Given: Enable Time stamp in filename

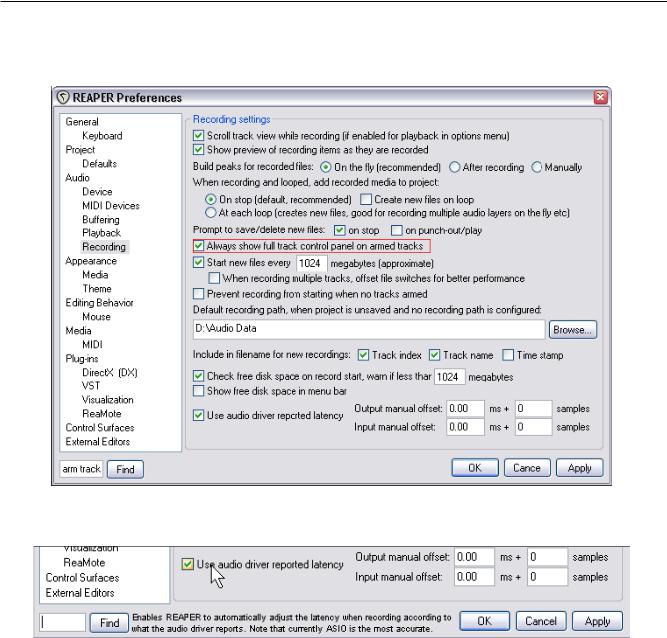Looking at the screenshot, I should click(508, 355).
